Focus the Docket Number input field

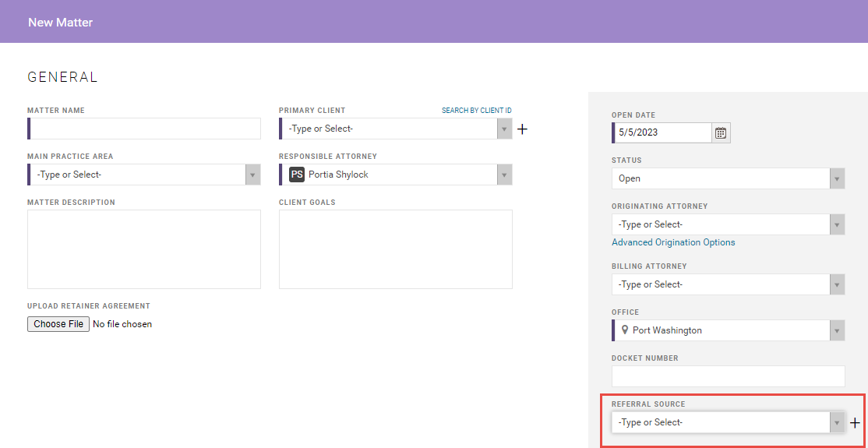[x=728, y=376]
